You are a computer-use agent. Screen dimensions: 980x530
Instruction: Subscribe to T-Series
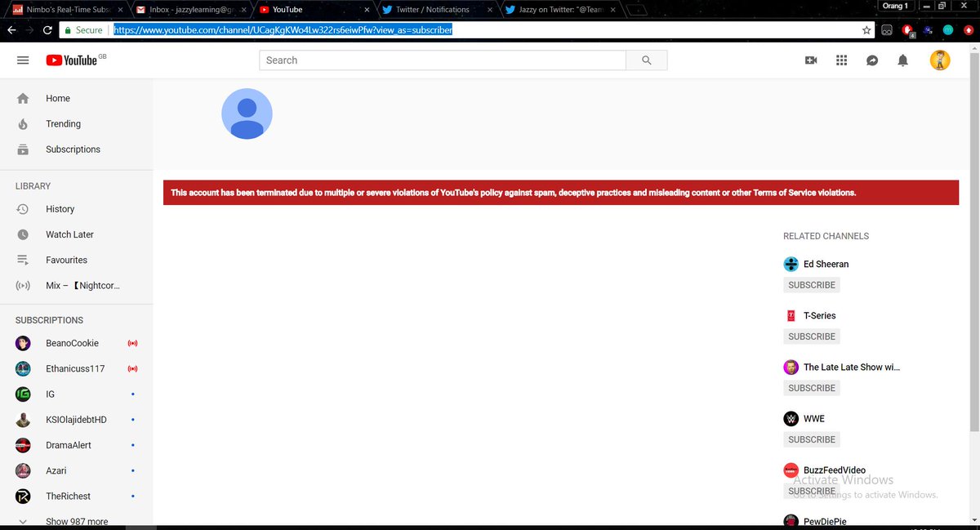point(812,336)
